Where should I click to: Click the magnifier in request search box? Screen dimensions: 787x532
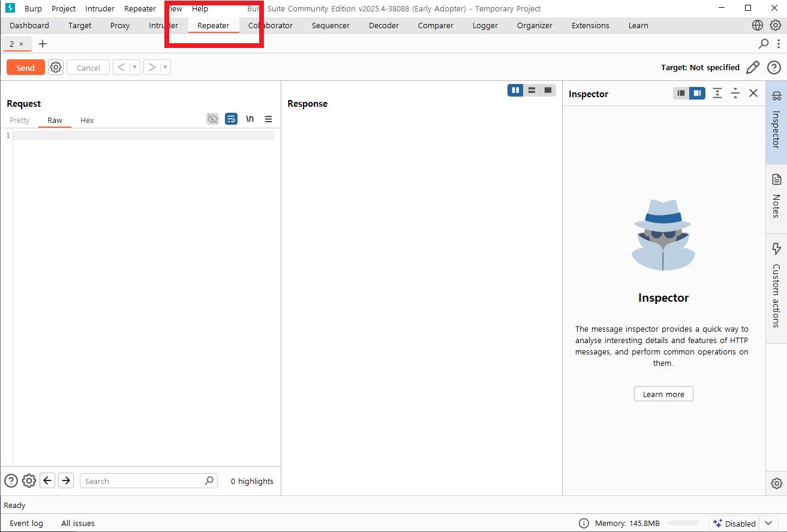point(209,480)
